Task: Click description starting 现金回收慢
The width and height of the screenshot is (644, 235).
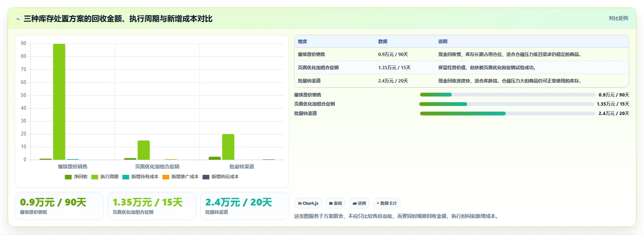Action: click(x=510, y=54)
